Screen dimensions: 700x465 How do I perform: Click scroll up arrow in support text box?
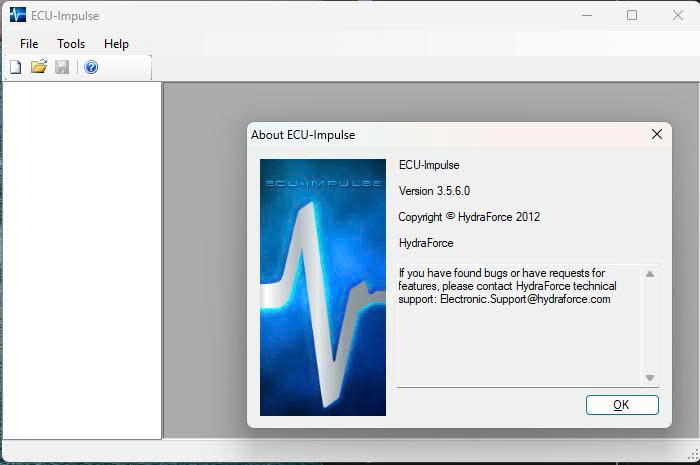coord(650,274)
